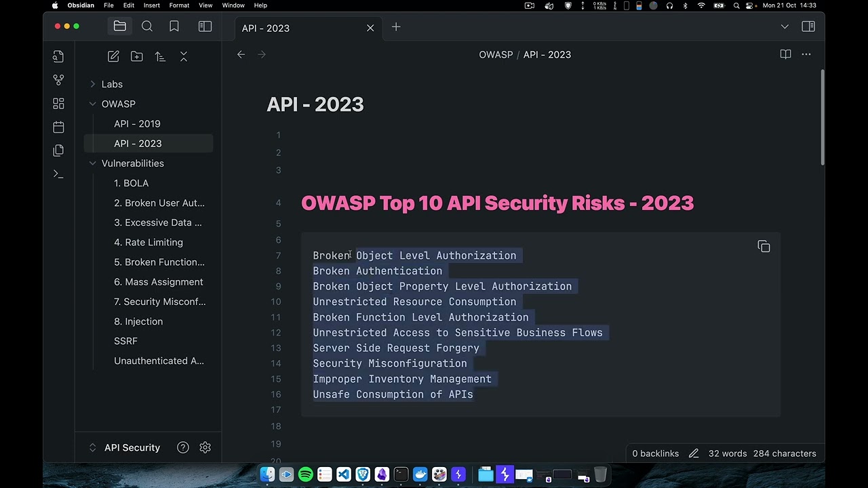Open the canvas grid ribbon icon
868x488 pixels.
click(x=58, y=104)
